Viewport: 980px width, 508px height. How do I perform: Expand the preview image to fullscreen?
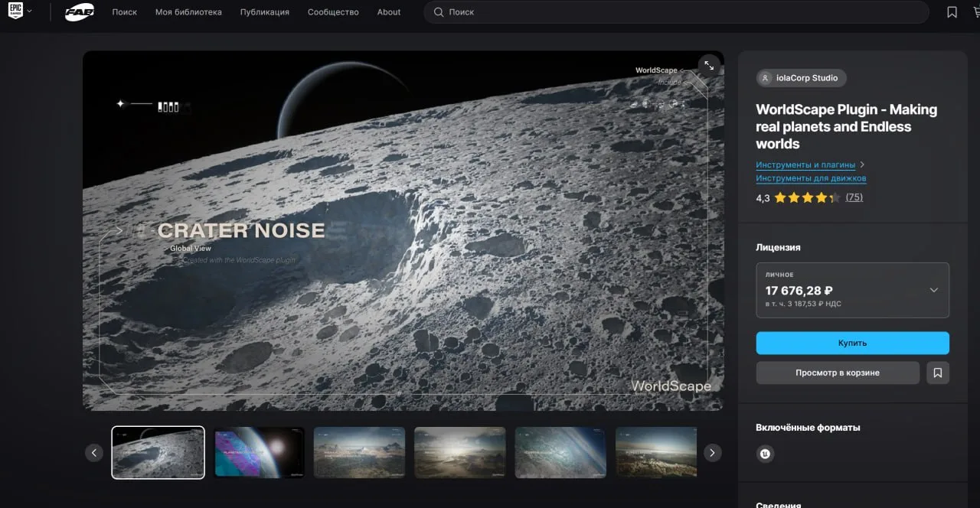709,66
